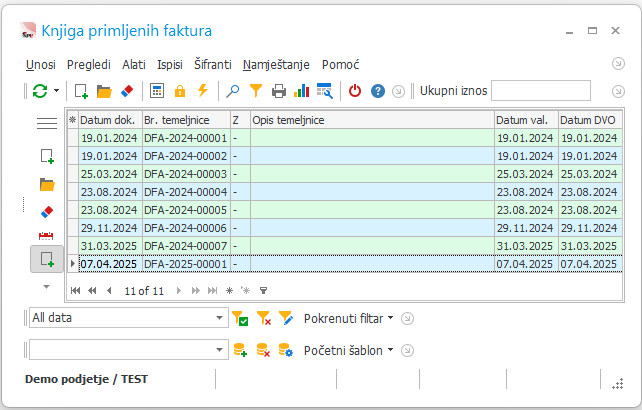This screenshot has width=642, height=410.
Task: Go to next page in navigator
Action: (196, 290)
